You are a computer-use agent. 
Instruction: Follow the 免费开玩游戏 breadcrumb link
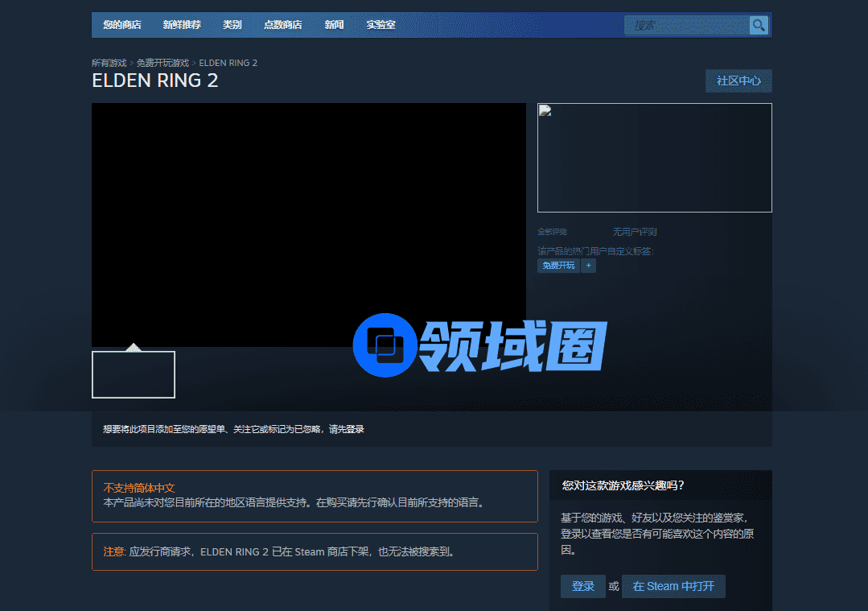click(162, 63)
